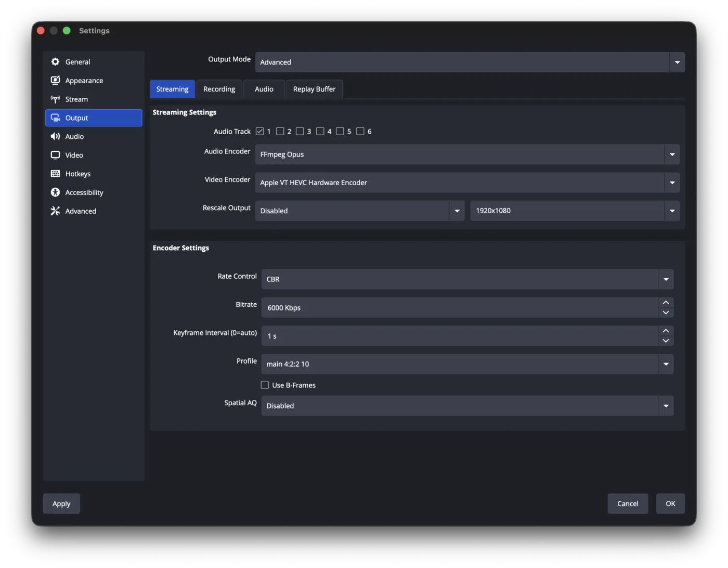Expand Rescale Output Disabled dropdown
This screenshot has width=728, height=568.
click(x=359, y=211)
